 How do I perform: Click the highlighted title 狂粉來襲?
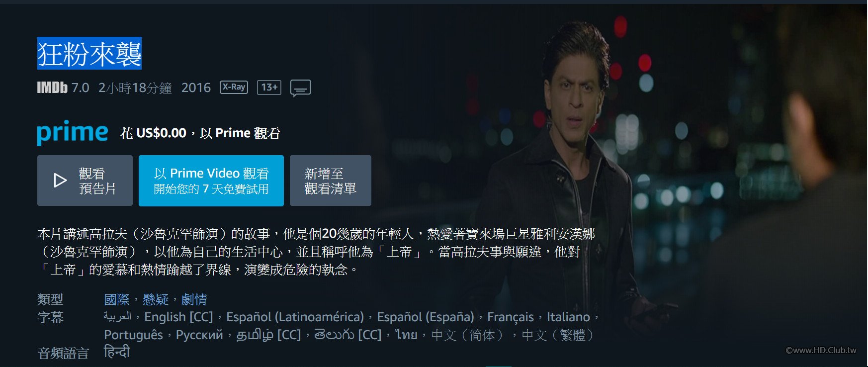coord(89,54)
